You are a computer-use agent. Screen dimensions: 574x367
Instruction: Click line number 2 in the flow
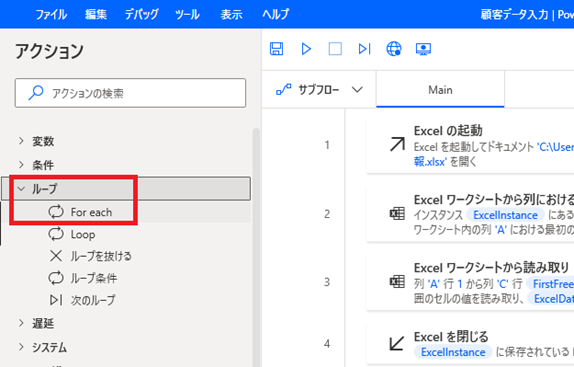point(327,214)
